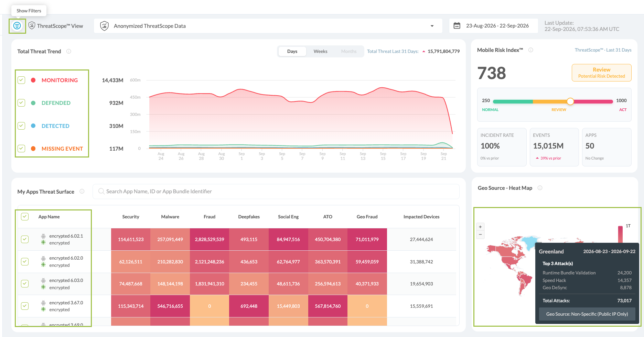Click green status icon under encrypted 3.67.0
Image resolution: width=644 pixels, height=337 pixels.
tap(43, 309)
